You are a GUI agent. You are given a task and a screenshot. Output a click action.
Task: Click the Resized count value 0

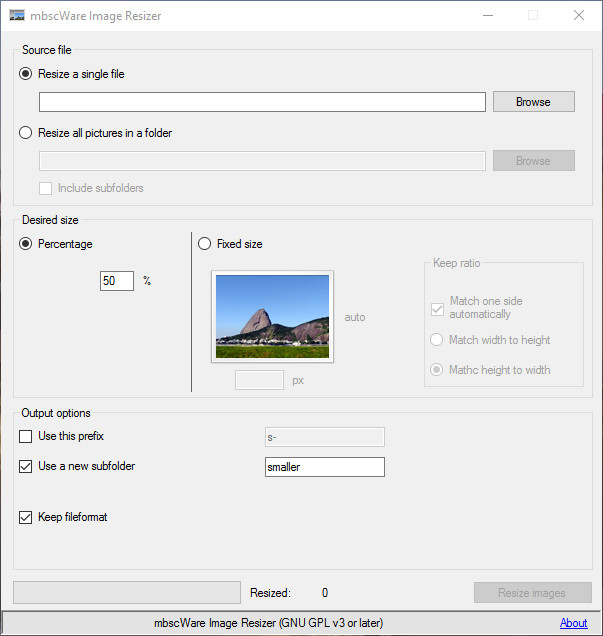(x=325, y=593)
